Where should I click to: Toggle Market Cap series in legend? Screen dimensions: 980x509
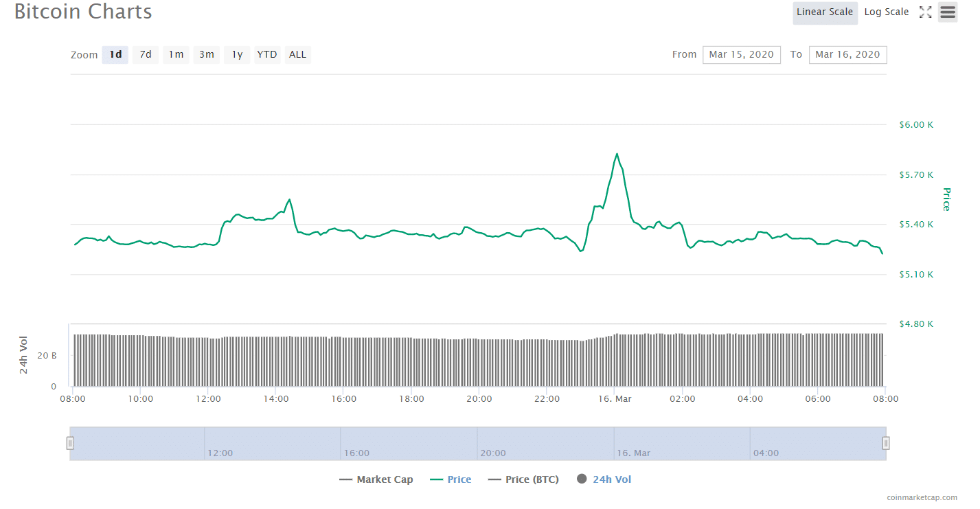(376, 479)
